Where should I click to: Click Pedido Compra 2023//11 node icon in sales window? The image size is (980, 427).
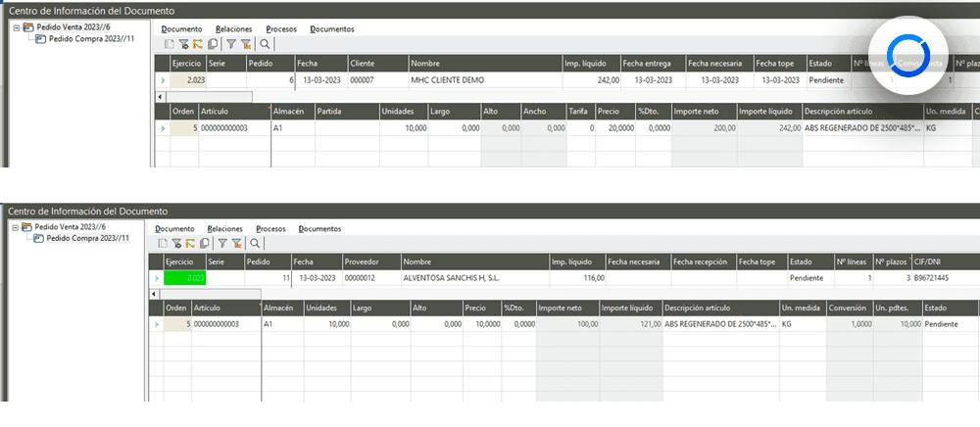40,39
